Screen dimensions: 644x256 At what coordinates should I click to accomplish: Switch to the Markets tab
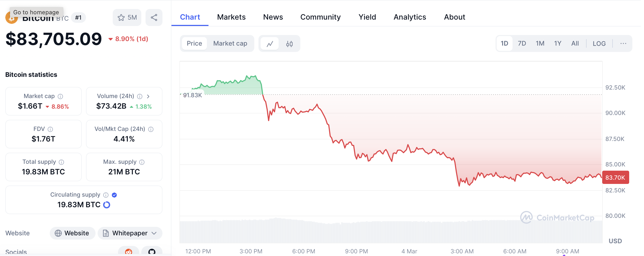231,17
